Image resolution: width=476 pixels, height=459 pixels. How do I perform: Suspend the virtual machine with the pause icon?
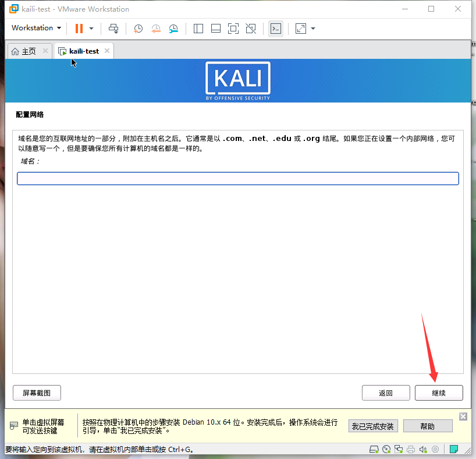tap(79, 28)
